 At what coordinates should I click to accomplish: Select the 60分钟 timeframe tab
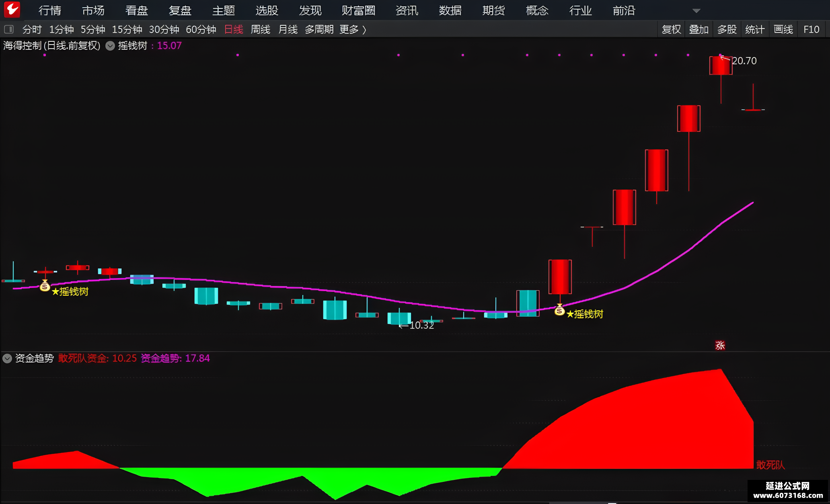pos(201,29)
